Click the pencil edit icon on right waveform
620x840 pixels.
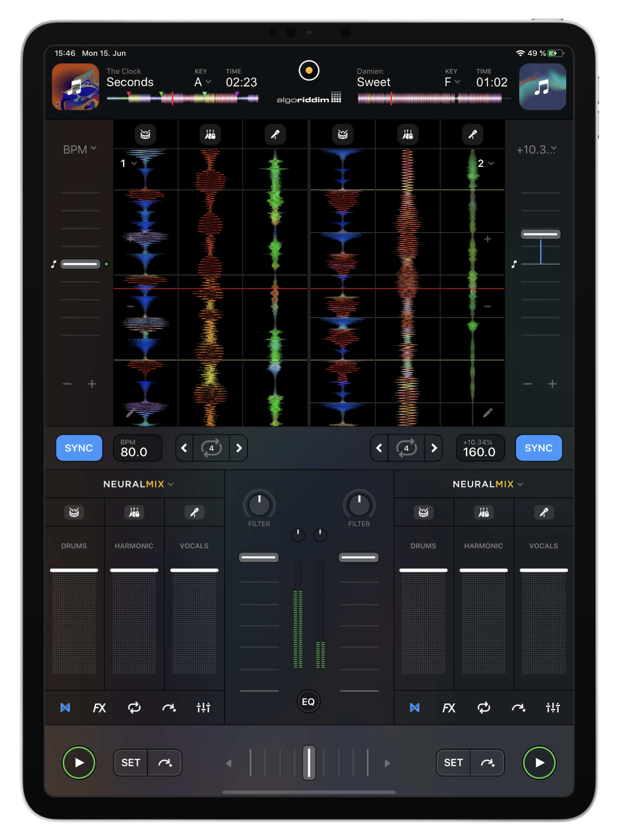(487, 413)
